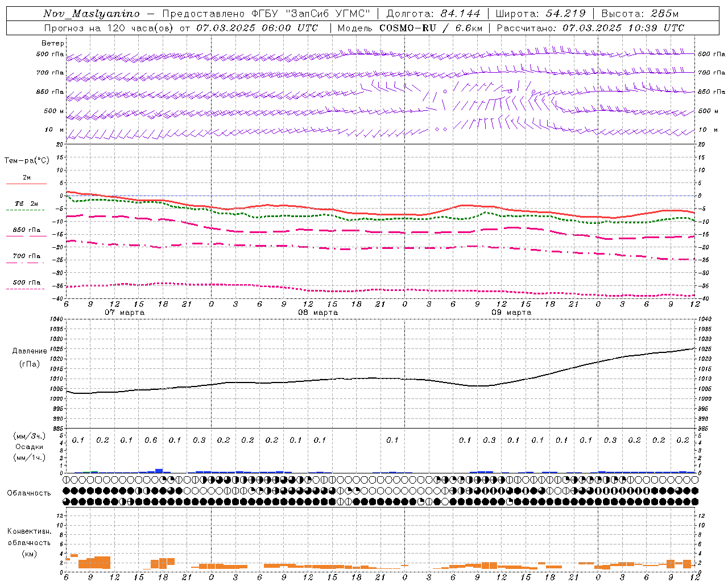Click the "Осадки" precipitation label
Image resolution: width=728 pixels, height=582 pixels.
click(29, 447)
